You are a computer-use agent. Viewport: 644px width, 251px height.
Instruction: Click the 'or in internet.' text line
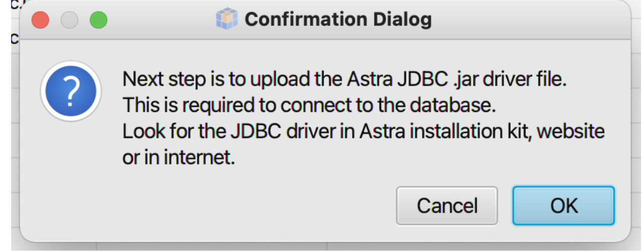(x=179, y=158)
